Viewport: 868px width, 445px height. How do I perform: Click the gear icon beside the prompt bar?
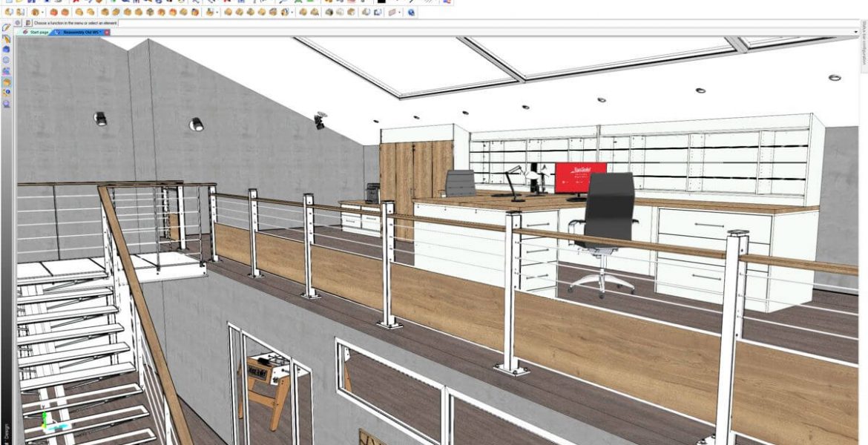click(17, 24)
